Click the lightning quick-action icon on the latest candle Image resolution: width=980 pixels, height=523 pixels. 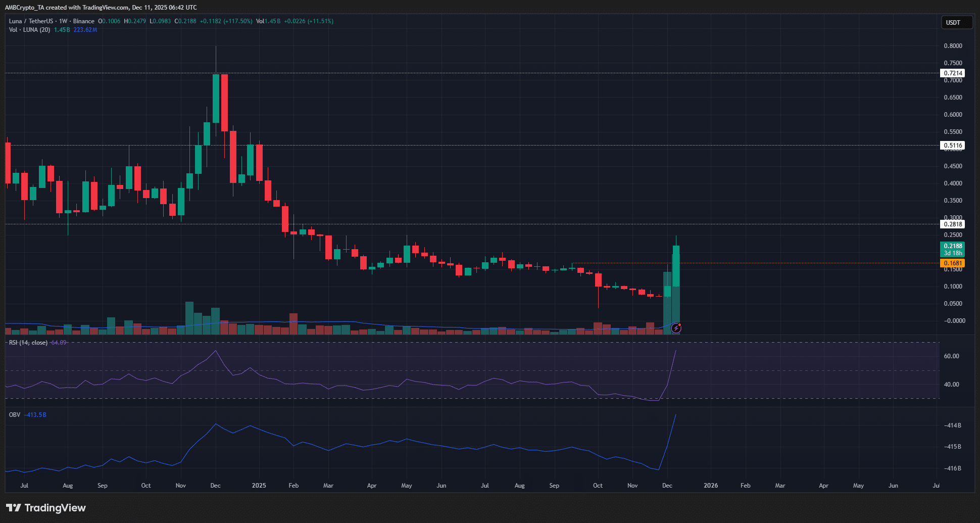point(676,328)
